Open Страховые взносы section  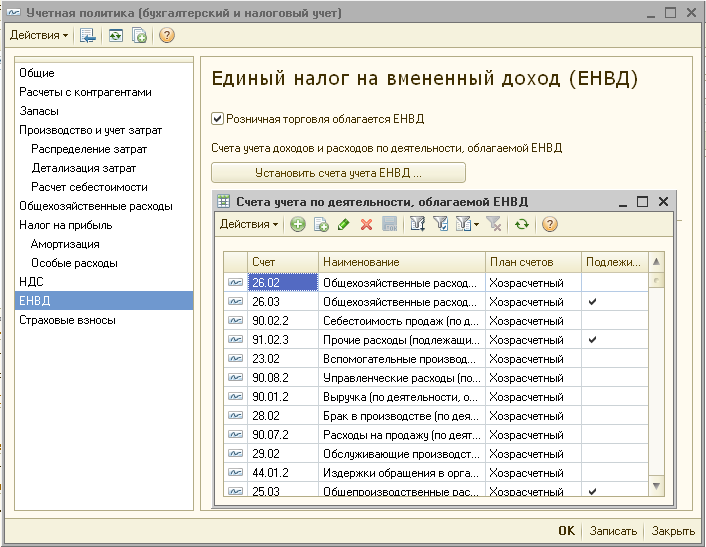[x=68, y=320]
